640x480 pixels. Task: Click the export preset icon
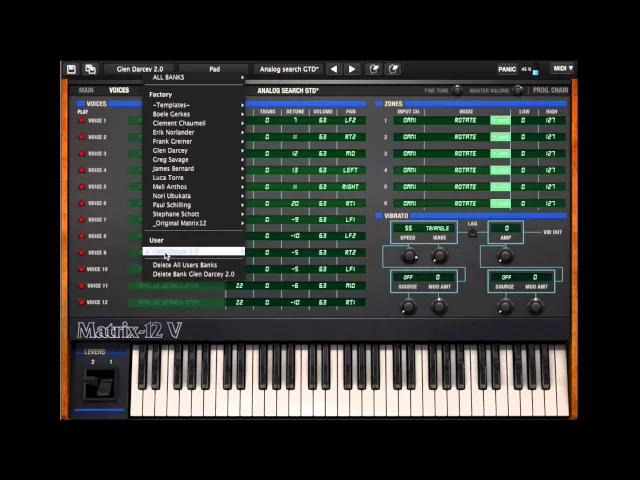click(393, 69)
